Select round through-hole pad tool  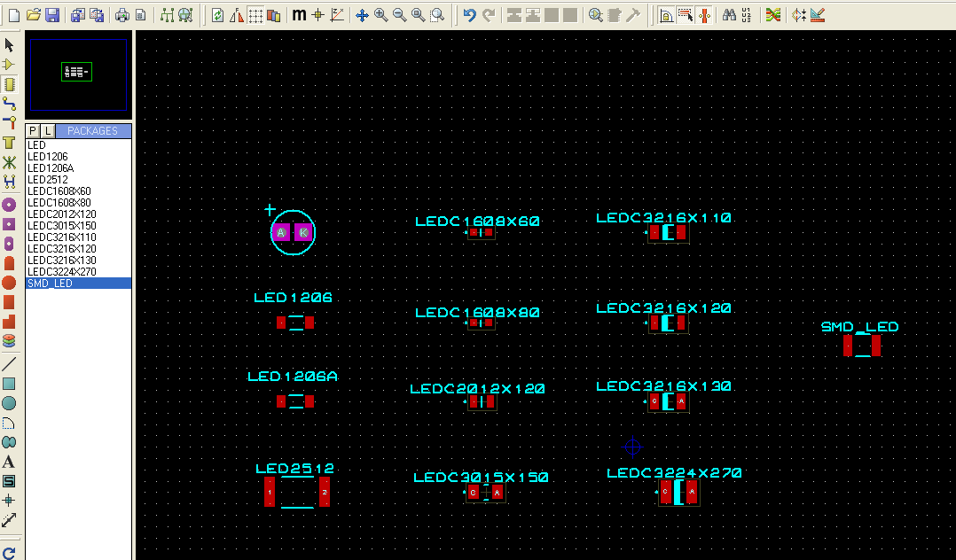[x=9, y=205]
